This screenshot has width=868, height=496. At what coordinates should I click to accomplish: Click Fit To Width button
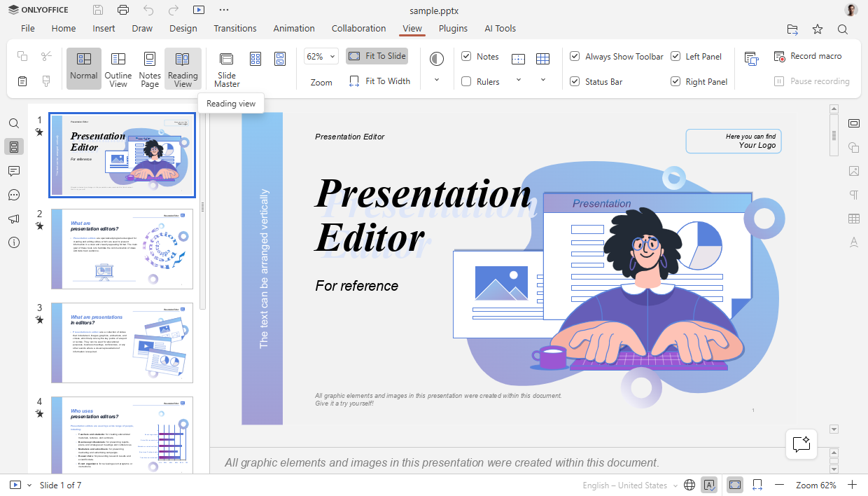point(379,81)
